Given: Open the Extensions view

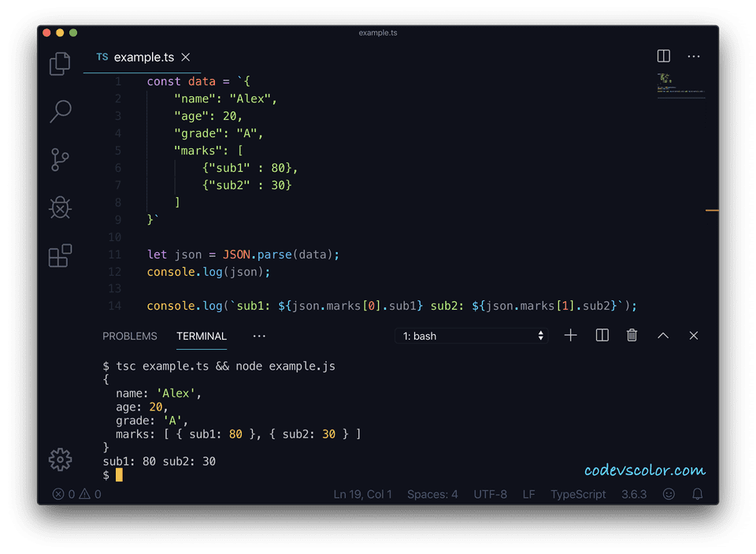Looking at the screenshot, I should 60,256.
